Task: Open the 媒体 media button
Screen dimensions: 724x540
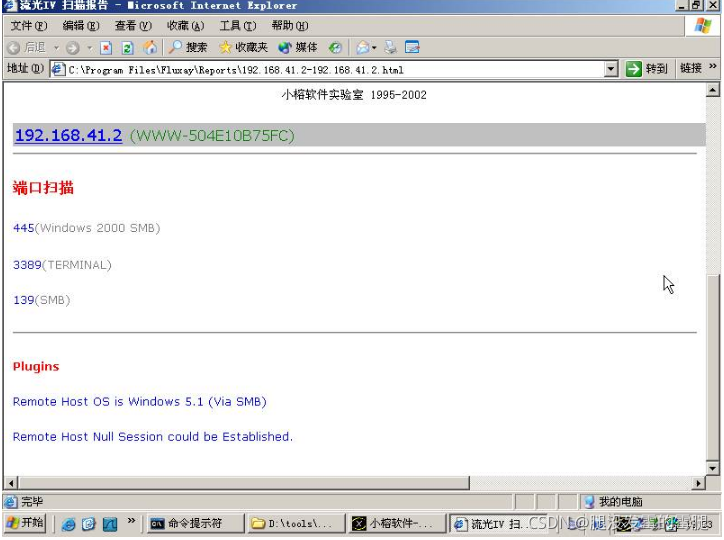Action: pos(298,47)
